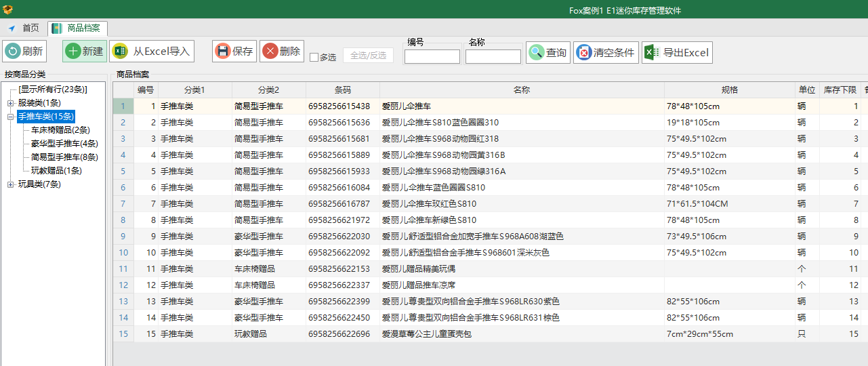Image resolution: width=868 pixels, height=366 pixels.
Task: Click the 全选/反选 button
Action: click(x=368, y=56)
